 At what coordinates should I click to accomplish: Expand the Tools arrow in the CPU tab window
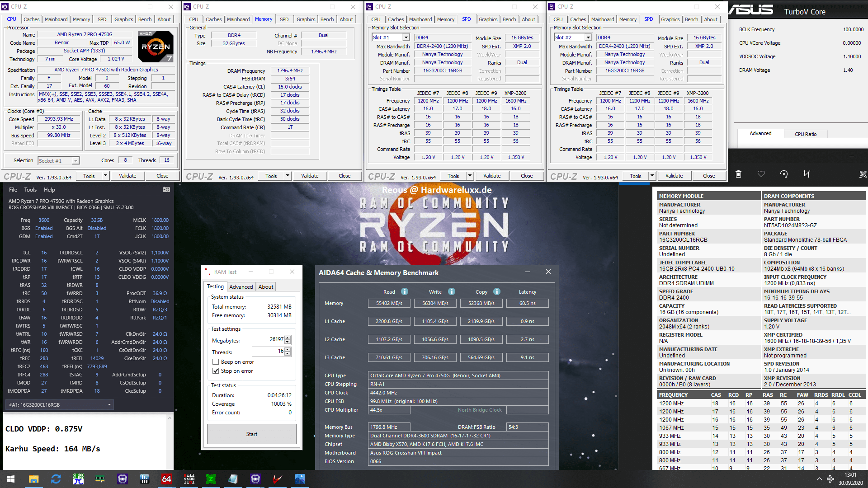click(x=105, y=176)
